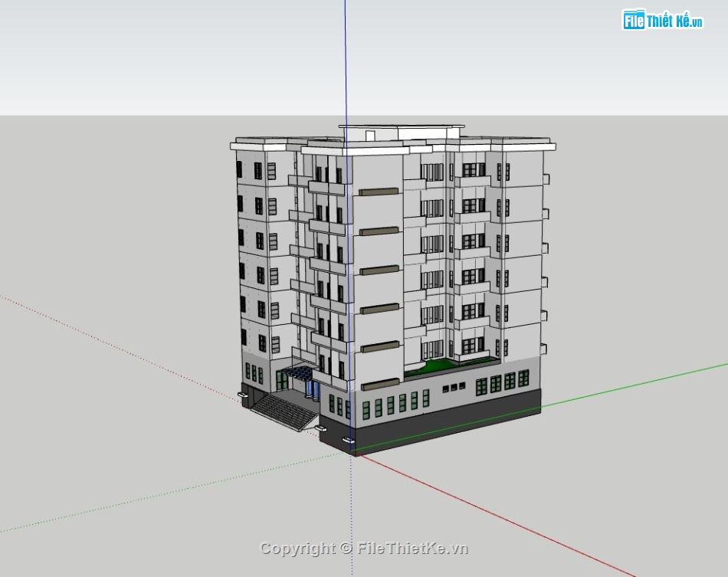Select the rooftop stair-tower structure

click(401, 133)
